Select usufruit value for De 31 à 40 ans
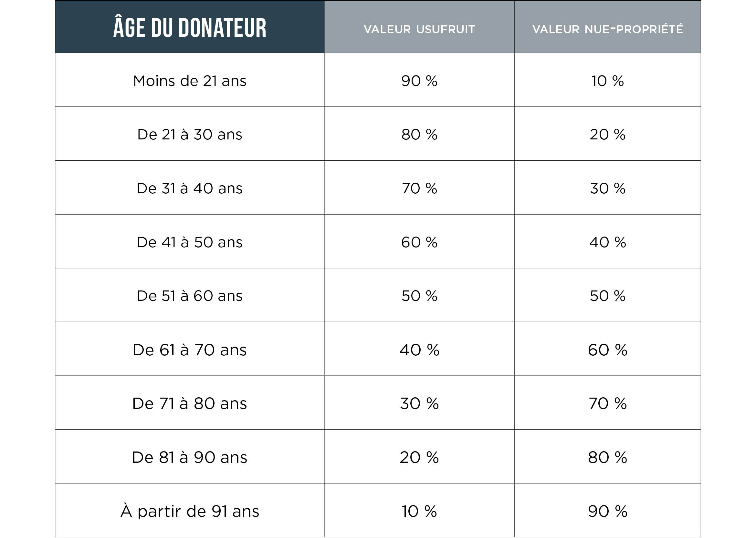The height and width of the screenshot is (538, 756). (419, 188)
